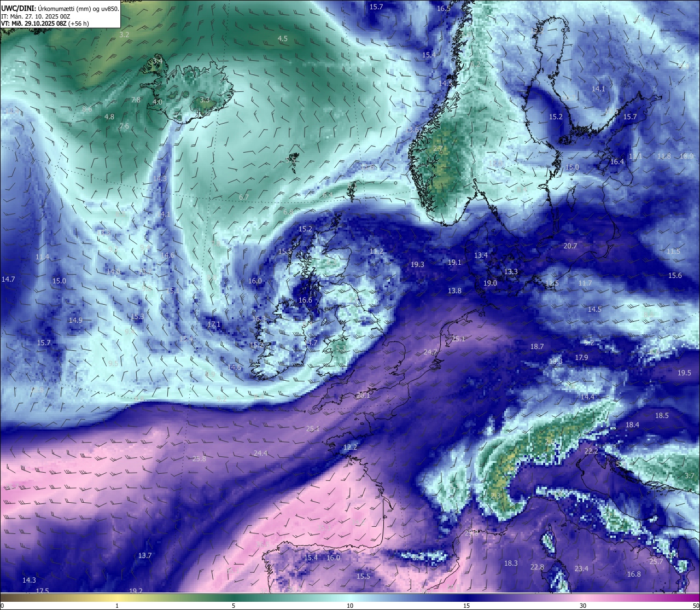The width and height of the screenshot is (700, 610).
Task: Click the 18.4 map value
Action: 632,425
